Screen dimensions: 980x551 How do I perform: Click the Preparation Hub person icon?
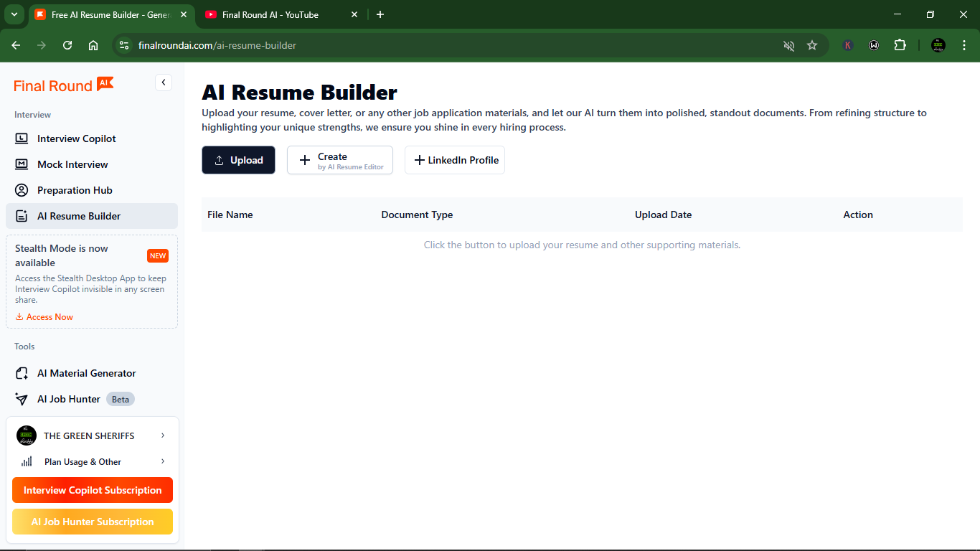tap(22, 190)
